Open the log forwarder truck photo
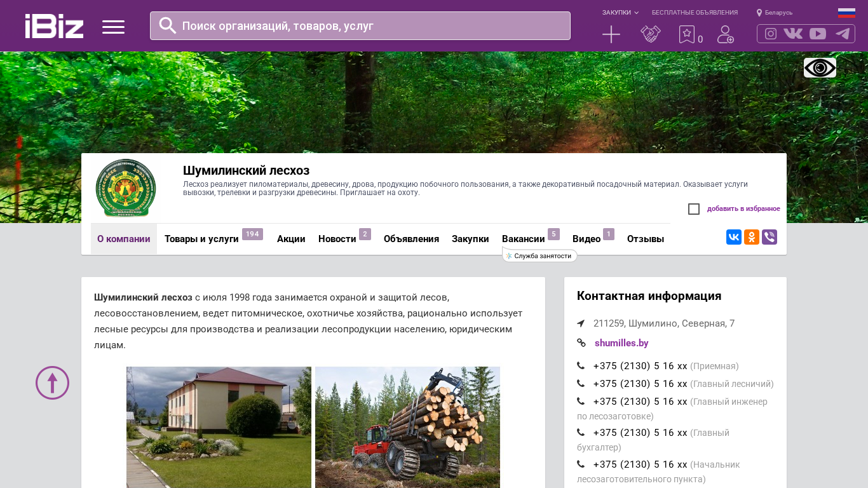This screenshot has width=868, height=488. click(x=407, y=427)
